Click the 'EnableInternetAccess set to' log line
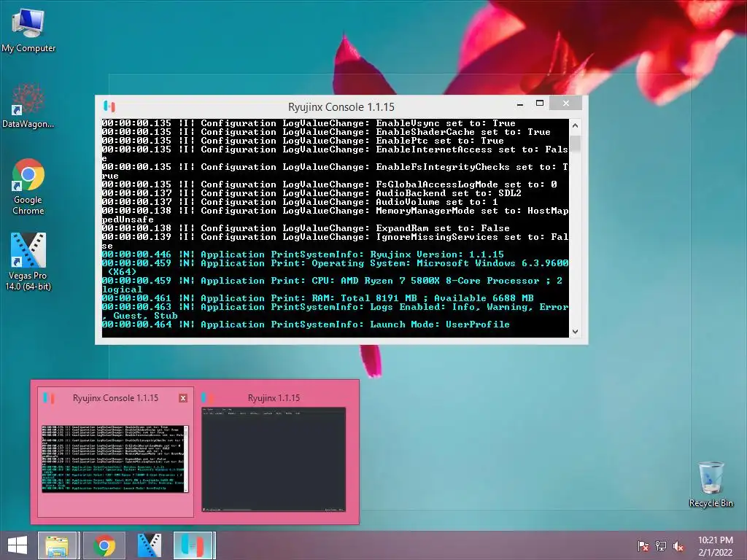 coord(335,154)
